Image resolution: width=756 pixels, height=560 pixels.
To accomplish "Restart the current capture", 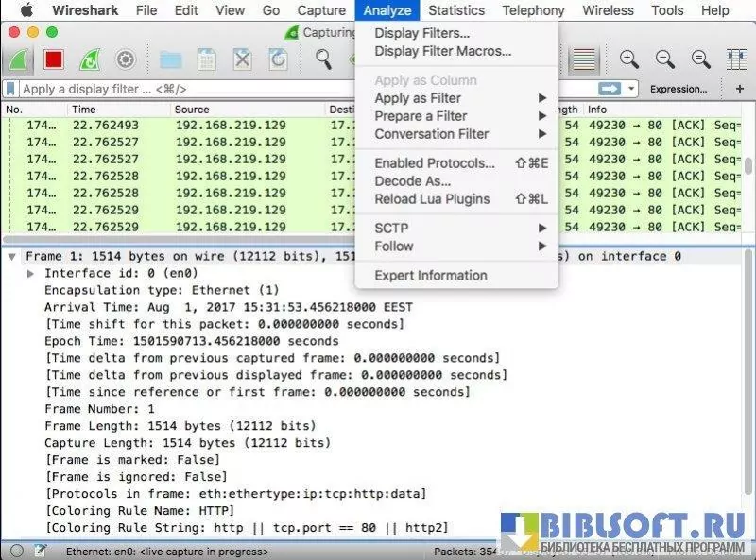I will click(89, 60).
